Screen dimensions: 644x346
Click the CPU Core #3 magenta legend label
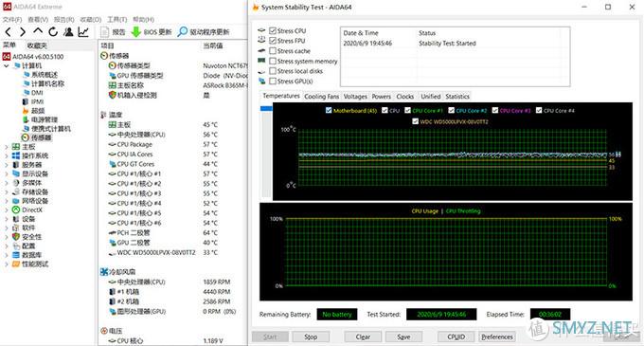[515, 111]
